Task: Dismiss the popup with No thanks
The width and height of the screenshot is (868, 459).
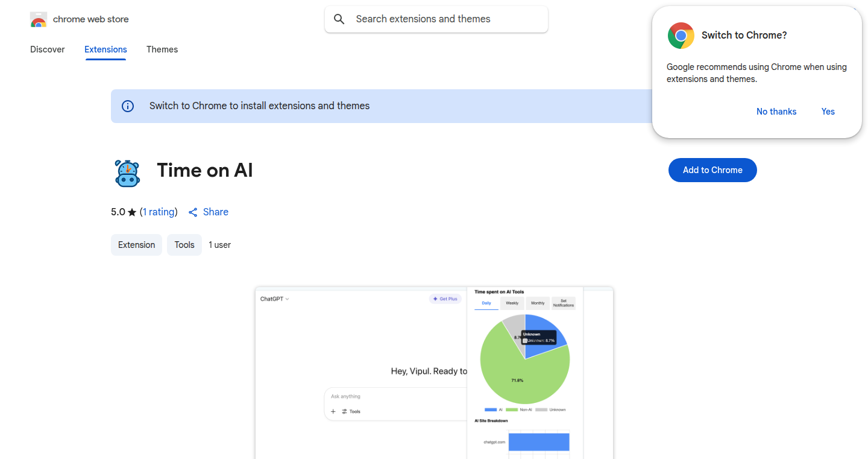Action: tap(776, 112)
